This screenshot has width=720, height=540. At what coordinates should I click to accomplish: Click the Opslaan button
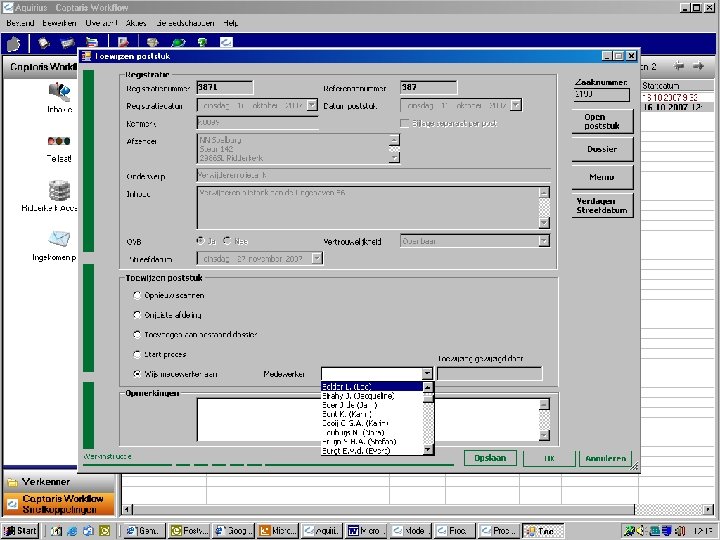tap(490, 458)
